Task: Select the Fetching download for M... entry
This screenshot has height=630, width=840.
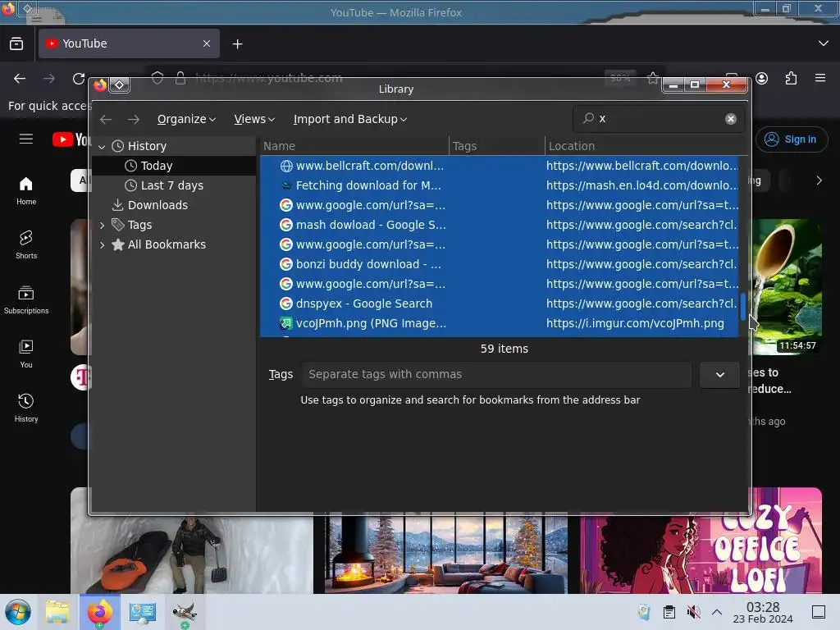Action: pos(500,185)
